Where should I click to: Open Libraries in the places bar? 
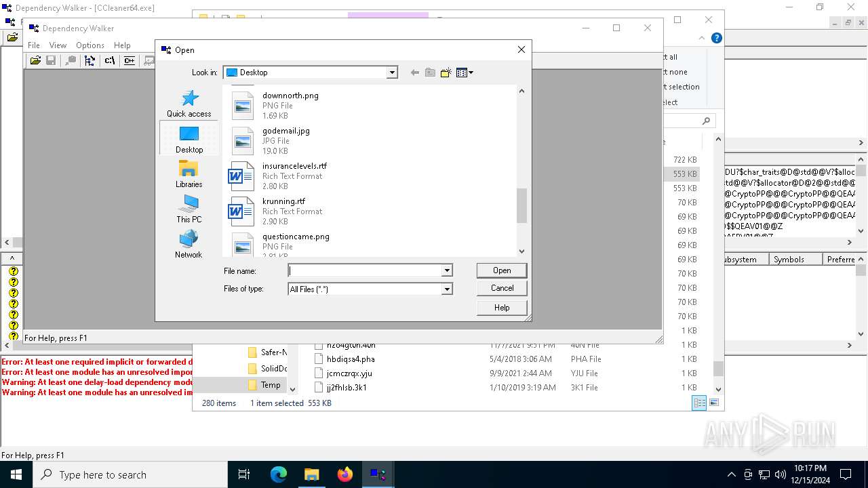tap(189, 174)
